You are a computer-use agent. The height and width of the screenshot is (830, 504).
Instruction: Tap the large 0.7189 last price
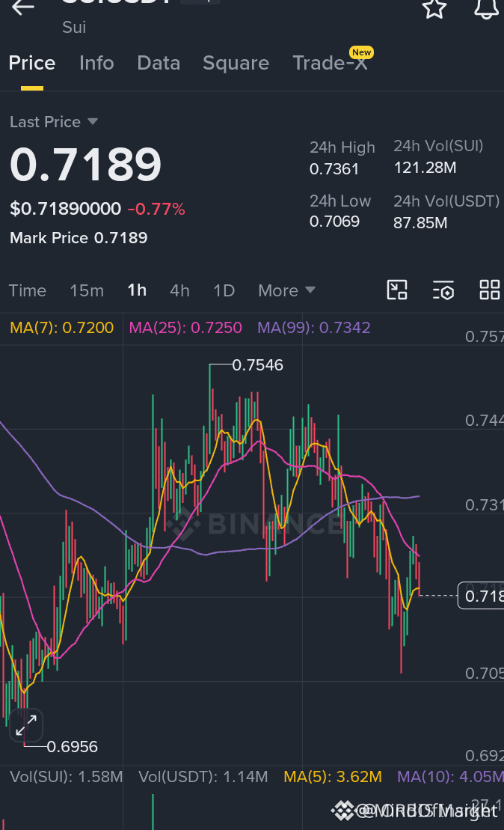[86, 165]
